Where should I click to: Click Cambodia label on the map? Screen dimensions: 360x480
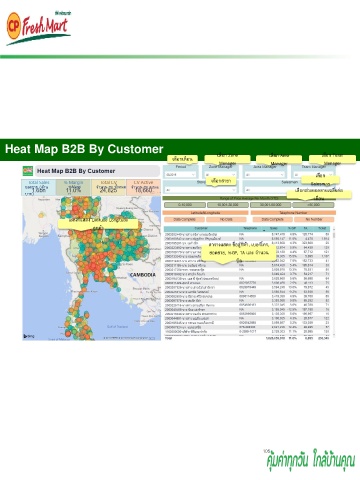point(143,275)
